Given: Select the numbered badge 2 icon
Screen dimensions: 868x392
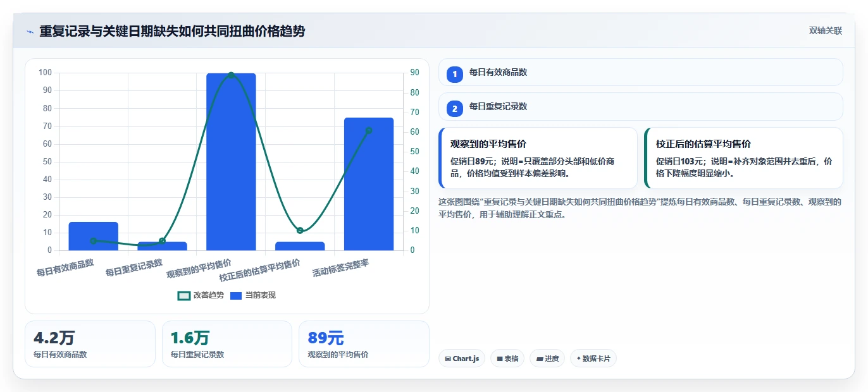Looking at the screenshot, I should coord(455,109).
